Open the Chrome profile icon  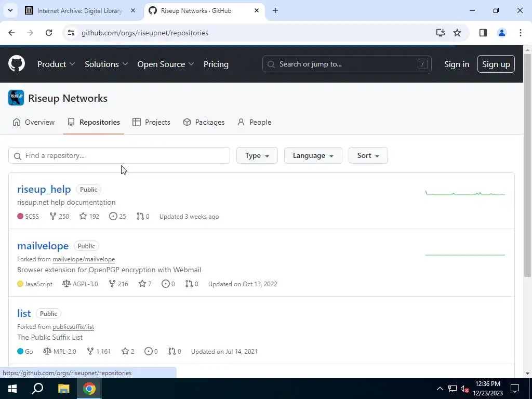(x=502, y=33)
